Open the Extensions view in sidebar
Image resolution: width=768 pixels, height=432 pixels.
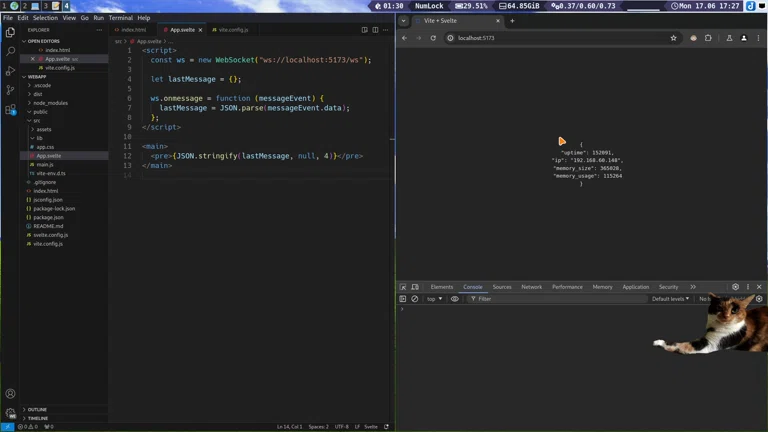11,110
